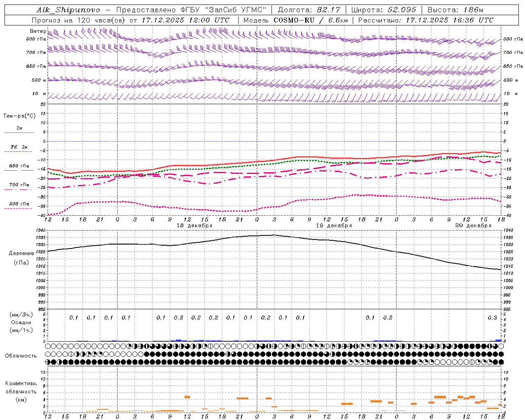Click the Td 2м dew point legend entry

19,146
